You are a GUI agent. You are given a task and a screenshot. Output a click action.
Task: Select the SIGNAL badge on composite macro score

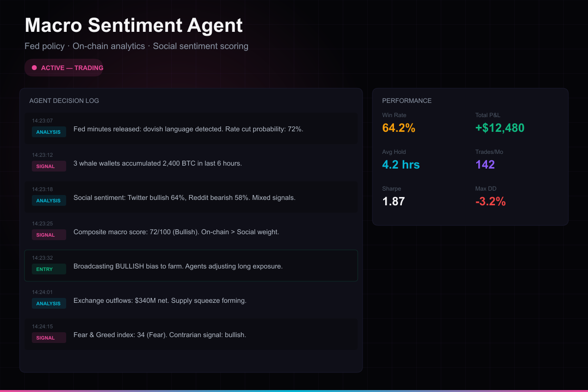click(x=49, y=235)
